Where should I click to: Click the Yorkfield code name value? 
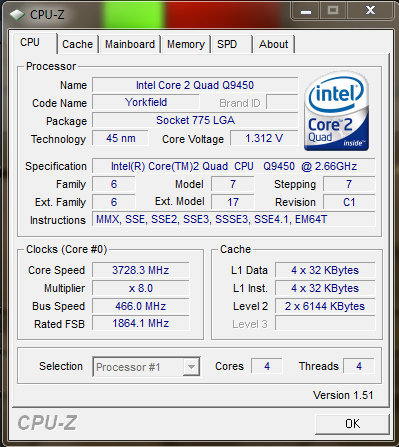point(146,102)
